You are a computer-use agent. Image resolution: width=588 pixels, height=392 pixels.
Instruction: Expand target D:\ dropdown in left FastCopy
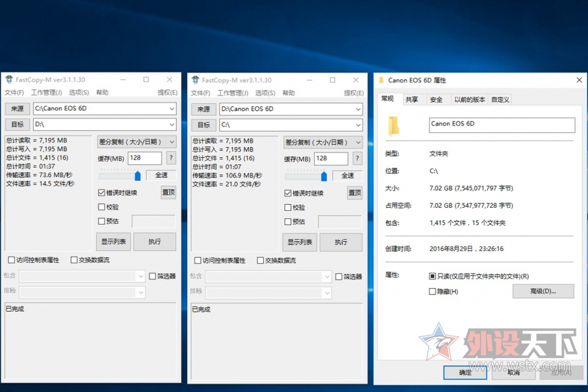click(172, 125)
